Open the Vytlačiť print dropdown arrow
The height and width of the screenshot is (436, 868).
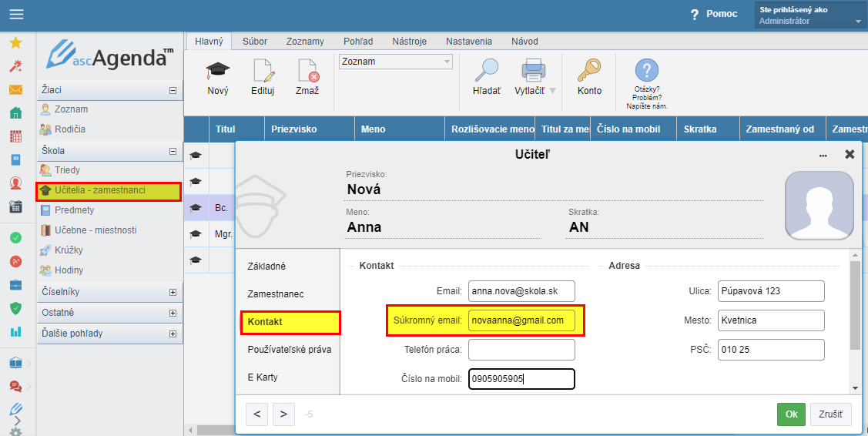pos(552,91)
